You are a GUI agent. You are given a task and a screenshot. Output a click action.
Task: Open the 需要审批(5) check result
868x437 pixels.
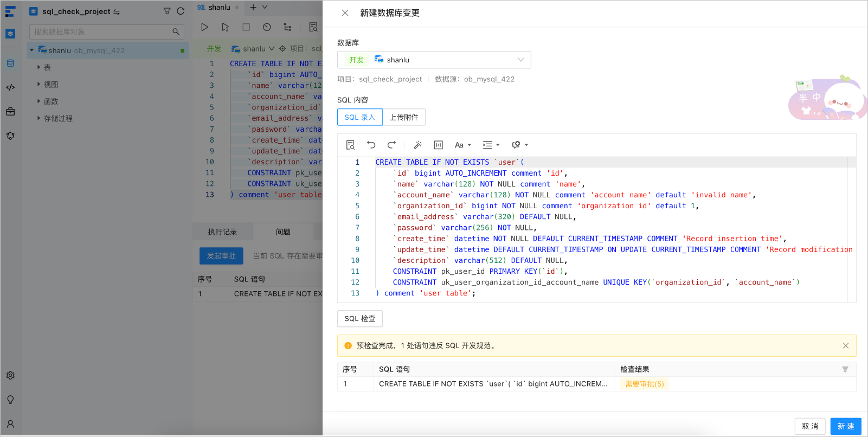tap(645, 384)
